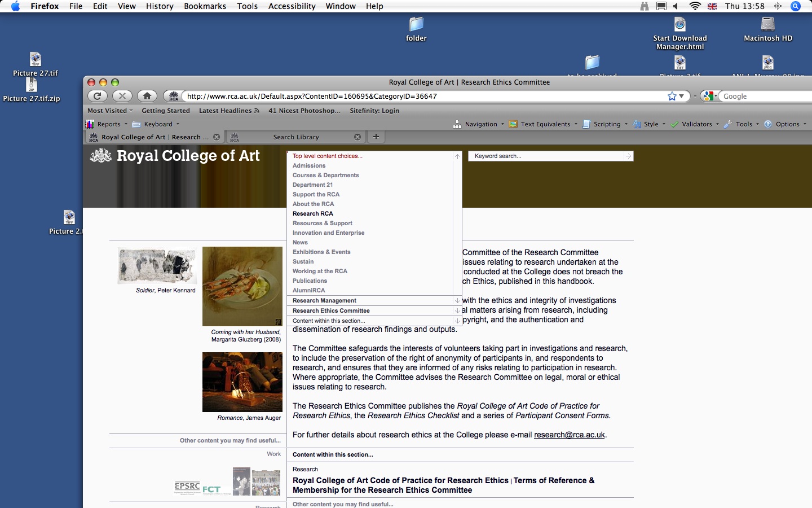Select Research RCA in the content list

pos(313,214)
